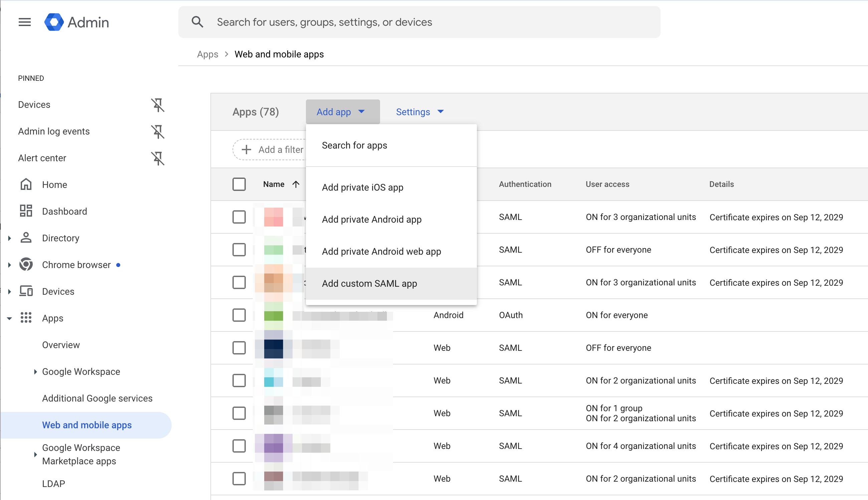
Task: Check the box for the OAuth Android app row
Action: [239, 315]
